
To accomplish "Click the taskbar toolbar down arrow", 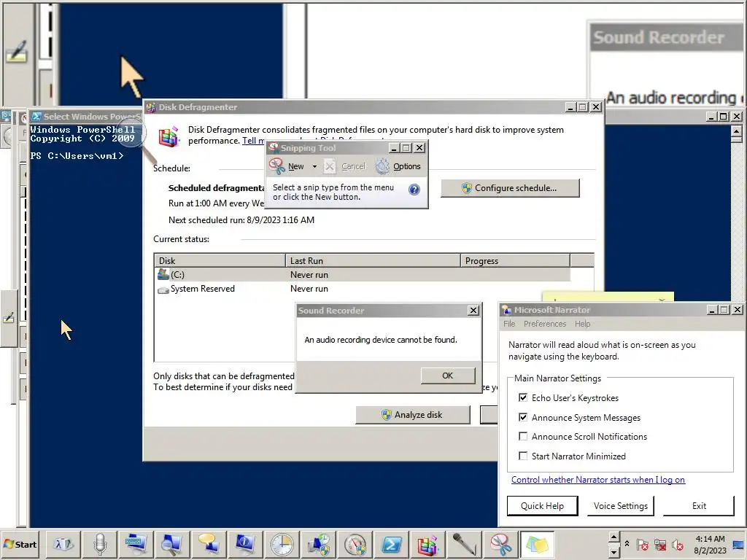I will tap(614, 551).
